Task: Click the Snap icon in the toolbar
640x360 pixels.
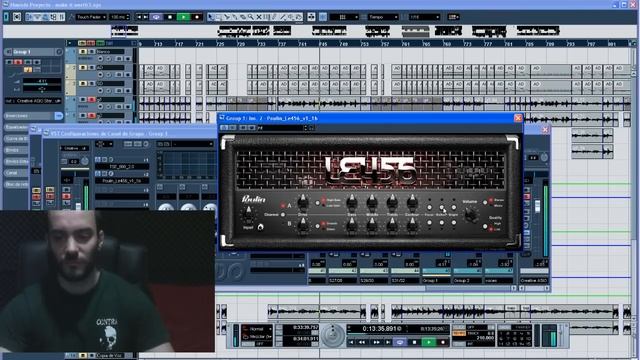Action: 323,17
